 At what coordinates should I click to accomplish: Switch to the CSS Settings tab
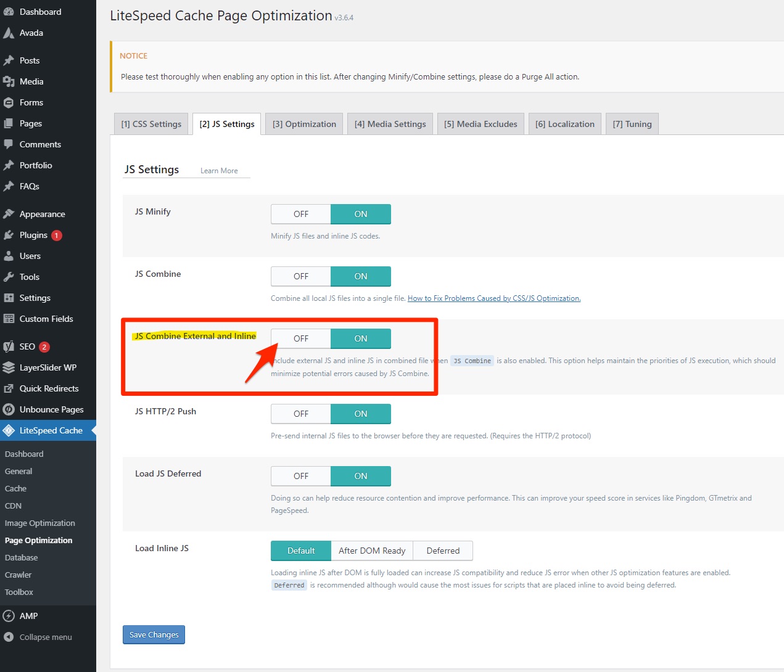[x=151, y=124]
